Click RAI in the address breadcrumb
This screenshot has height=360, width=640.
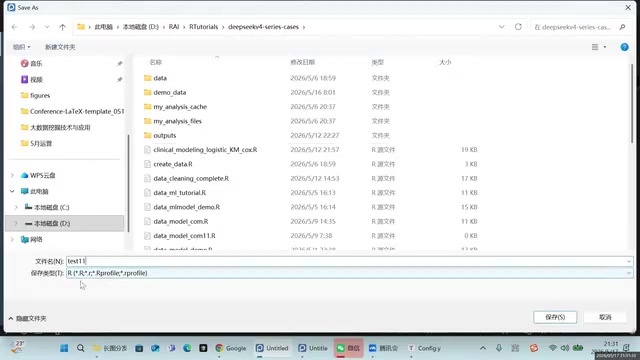click(x=174, y=27)
